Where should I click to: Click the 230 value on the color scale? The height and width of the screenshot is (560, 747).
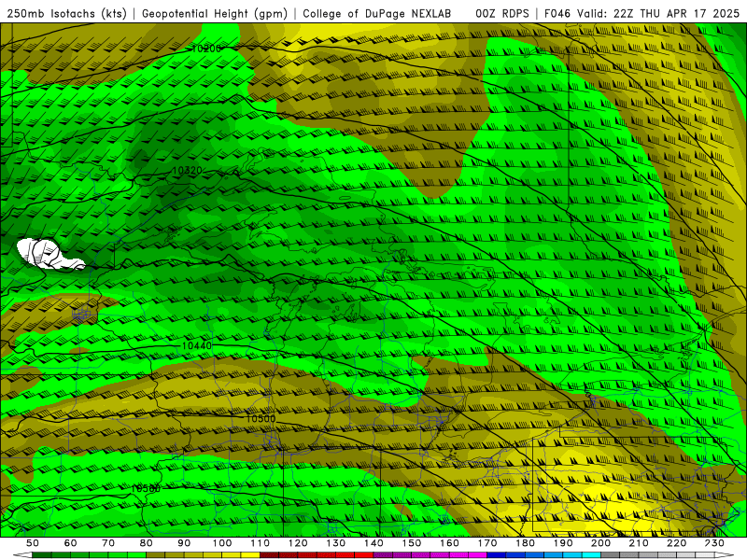click(x=714, y=543)
